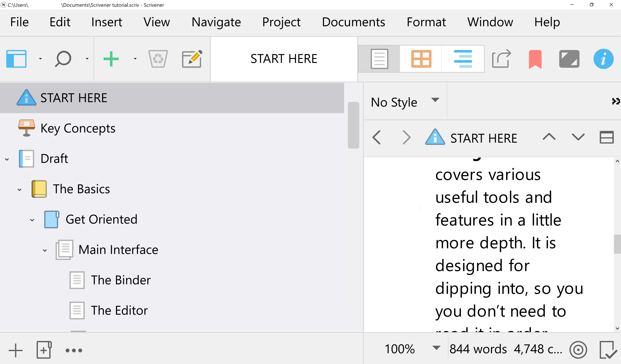
Task: Open the search options dropdown arrow
Action: point(87,59)
